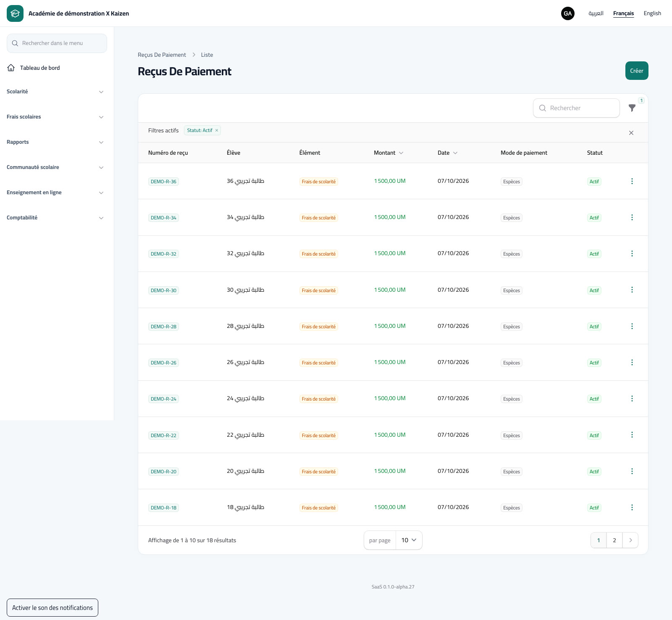Image resolution: width=672 pixels, height=620 pixels.
Task: Open row actions for DEMO-R-36
Action: click(632, 181)
